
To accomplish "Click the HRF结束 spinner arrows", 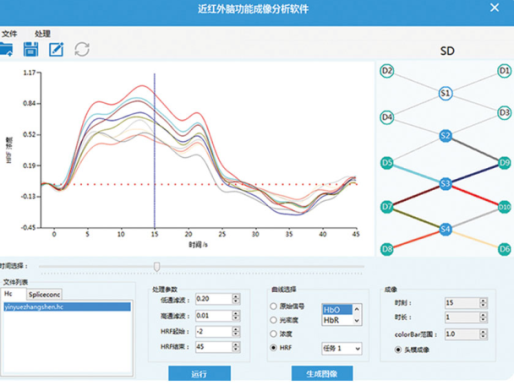I will [236, 347].
